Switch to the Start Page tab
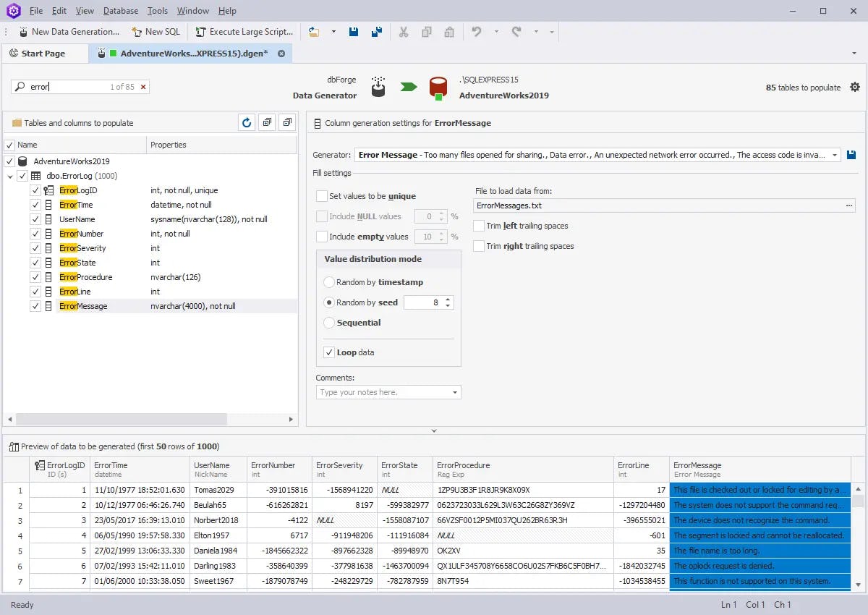868x615 pixels. (45, 53)
